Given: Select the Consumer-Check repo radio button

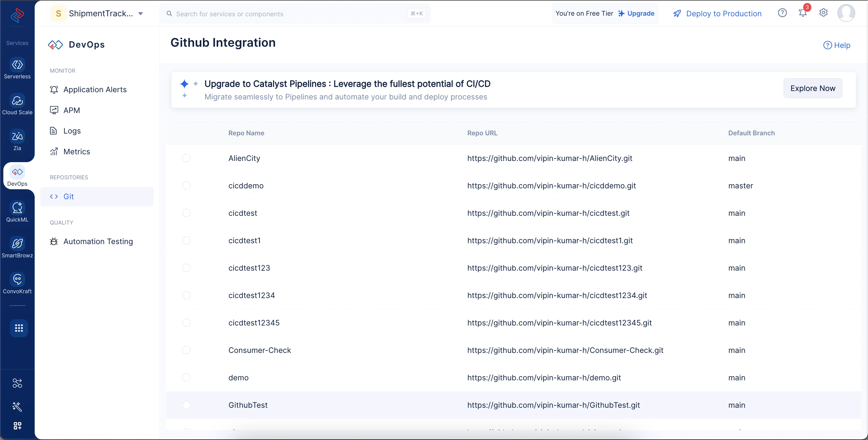Looking at the screenshot, I should [x=186, y=350].
